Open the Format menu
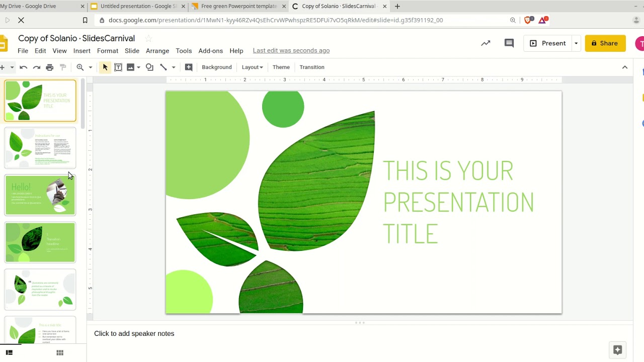This screenshot has height=362, width=644. (108, 51)
